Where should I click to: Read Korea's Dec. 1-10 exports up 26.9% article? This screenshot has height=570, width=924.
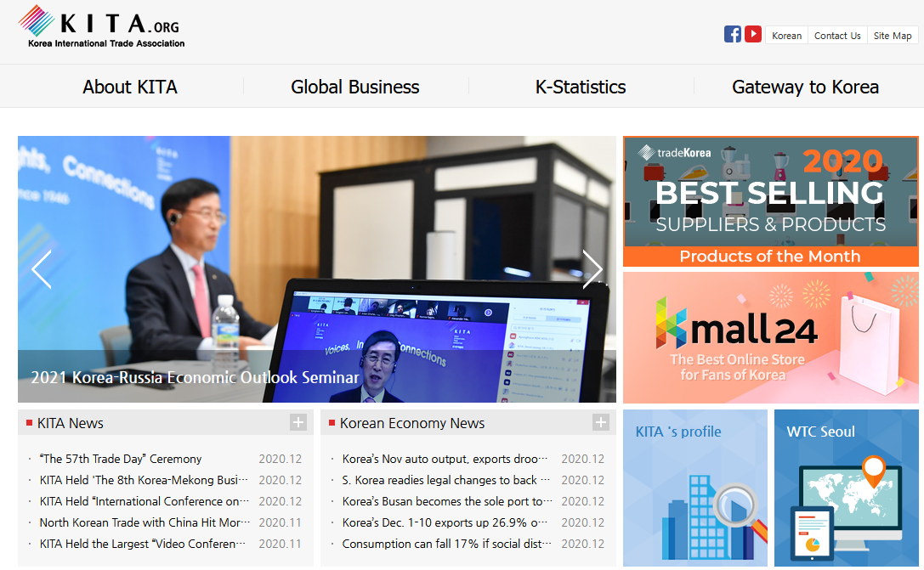point(445,522)
